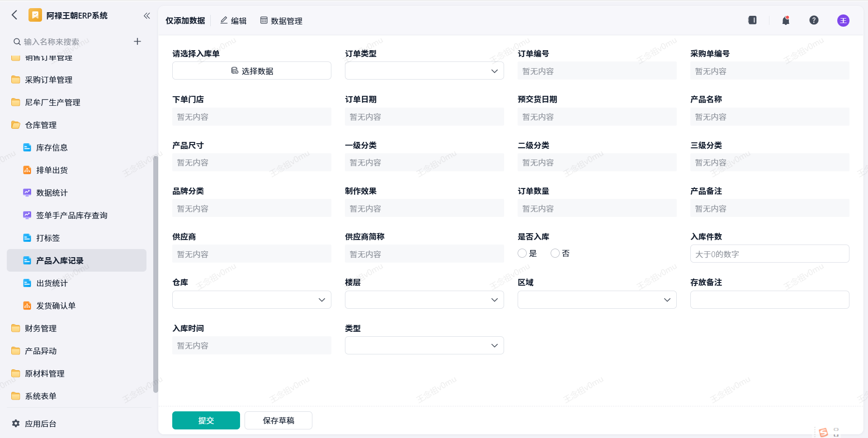Open 产品入库记录 in sidebar
The width and height of the screenshot is (868, 438).
click(77, 260)
